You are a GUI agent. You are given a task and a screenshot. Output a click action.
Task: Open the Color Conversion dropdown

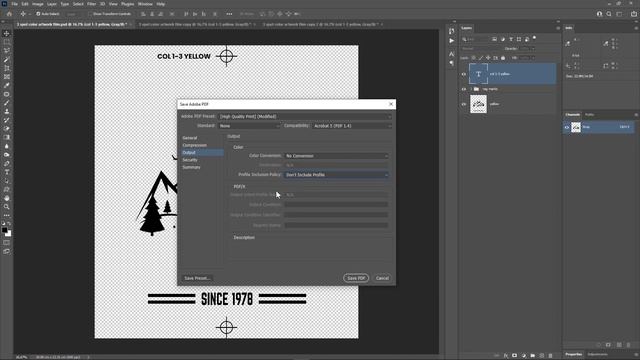click(336, 156)
